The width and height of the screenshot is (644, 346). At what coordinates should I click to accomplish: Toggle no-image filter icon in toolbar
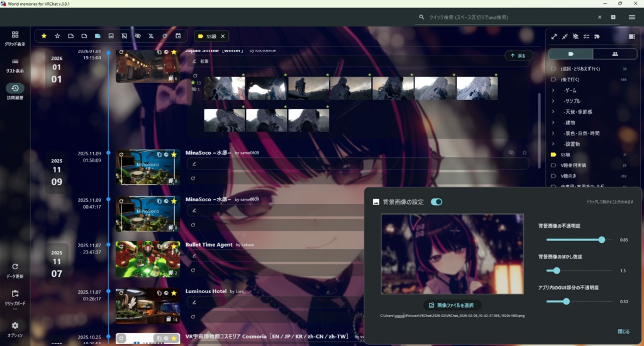[125, 36]
